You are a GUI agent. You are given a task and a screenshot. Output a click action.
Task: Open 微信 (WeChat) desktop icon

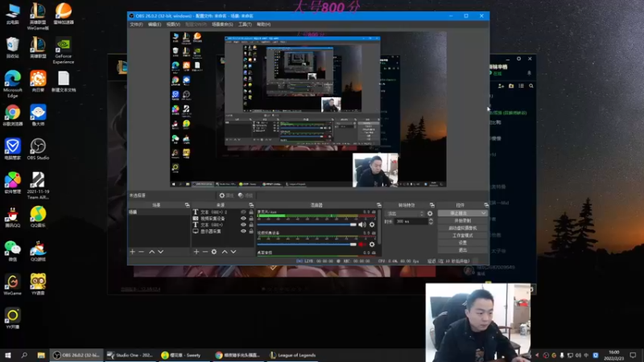[x=12, y=251]
